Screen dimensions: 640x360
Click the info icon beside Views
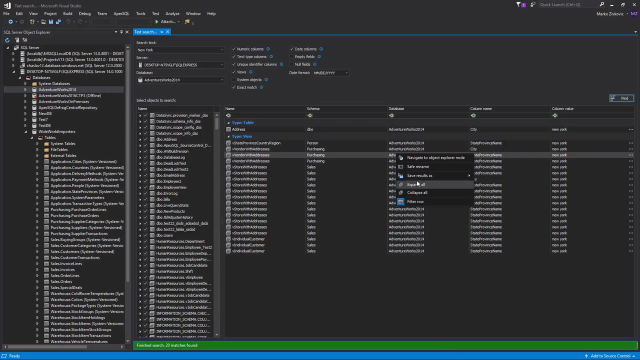(251, 72)
